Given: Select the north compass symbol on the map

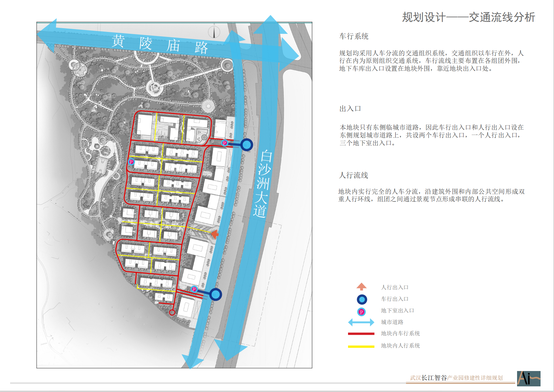Looking at the screenshot, I should coord(214,32).
